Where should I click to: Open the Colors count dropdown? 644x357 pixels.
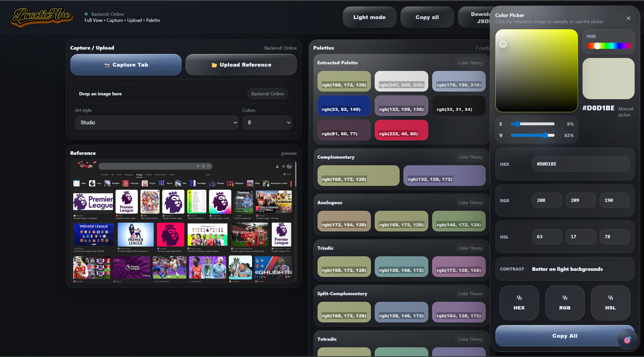[x=267, y=123]
